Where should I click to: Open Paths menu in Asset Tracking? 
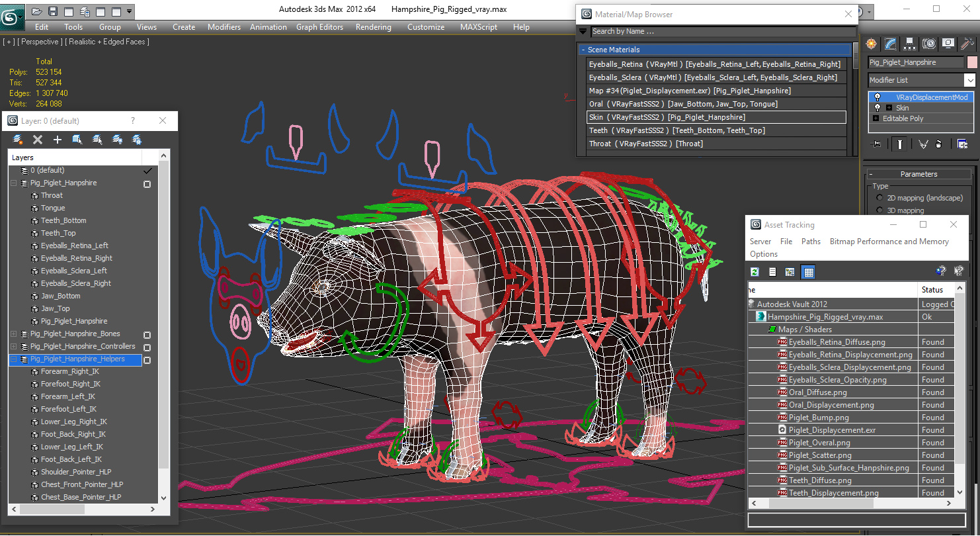[811, 242]
